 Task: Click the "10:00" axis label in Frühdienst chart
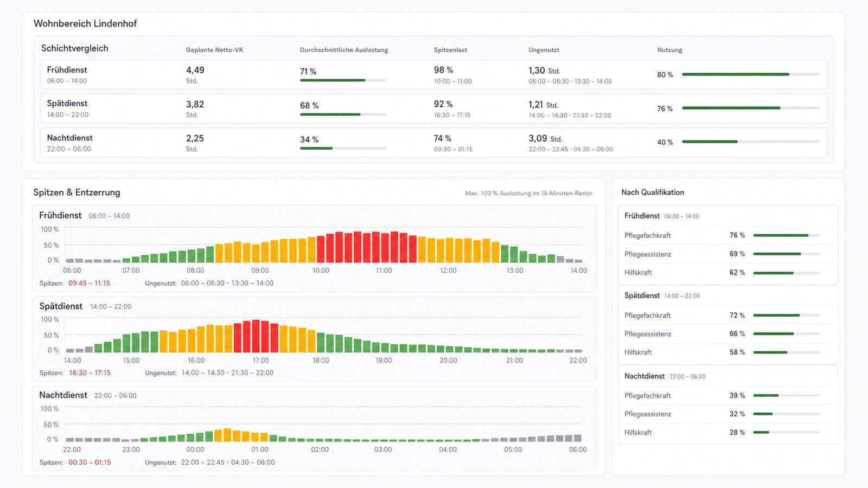321,271
